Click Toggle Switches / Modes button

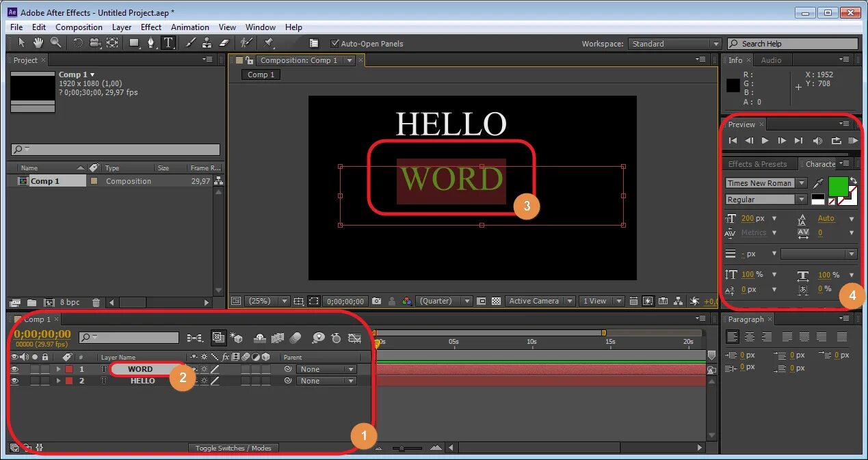[233, 448]
